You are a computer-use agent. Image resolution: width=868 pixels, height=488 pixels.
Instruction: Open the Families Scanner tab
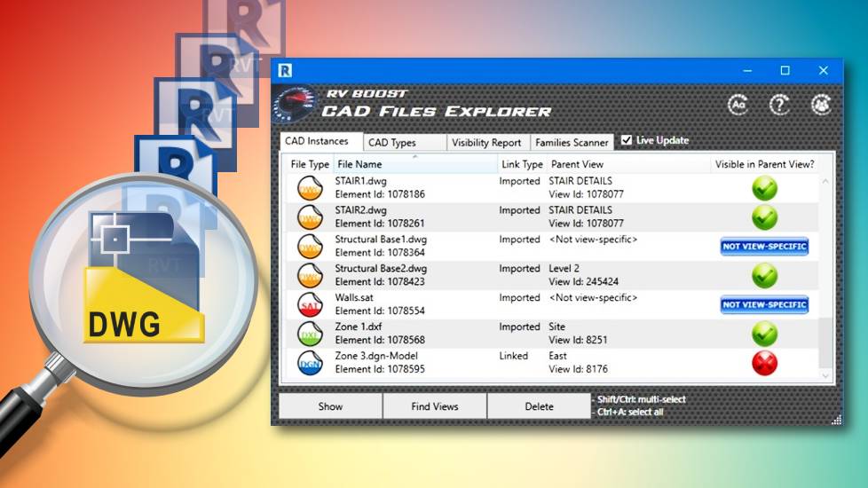[572, 142]
